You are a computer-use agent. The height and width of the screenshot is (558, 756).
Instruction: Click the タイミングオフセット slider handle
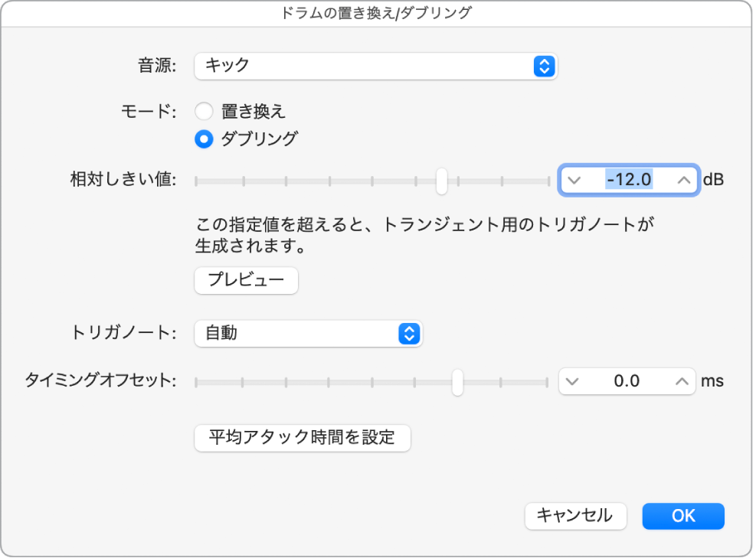[458, 381]
